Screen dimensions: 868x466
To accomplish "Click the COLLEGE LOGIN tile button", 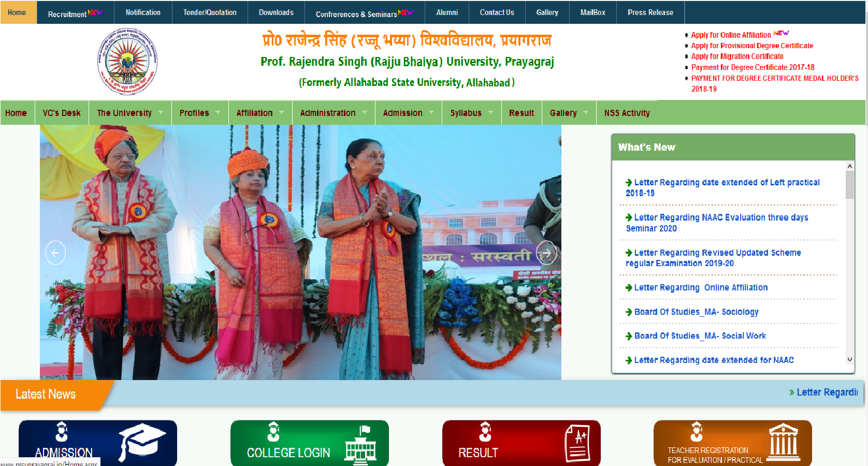I will (x=310, y=443).
